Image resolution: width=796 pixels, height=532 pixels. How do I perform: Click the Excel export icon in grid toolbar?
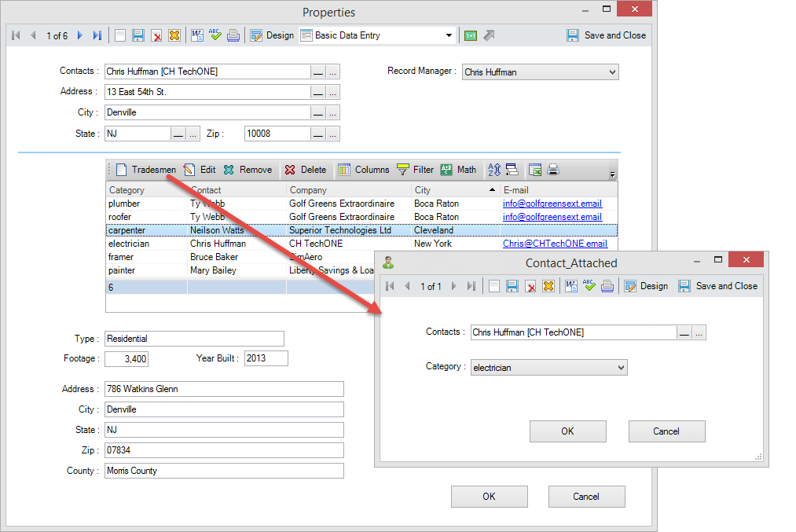coord(535,170)
